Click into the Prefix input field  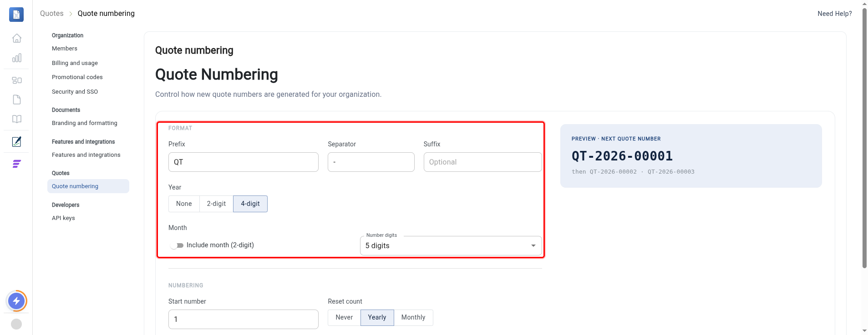tap(244, 162)
